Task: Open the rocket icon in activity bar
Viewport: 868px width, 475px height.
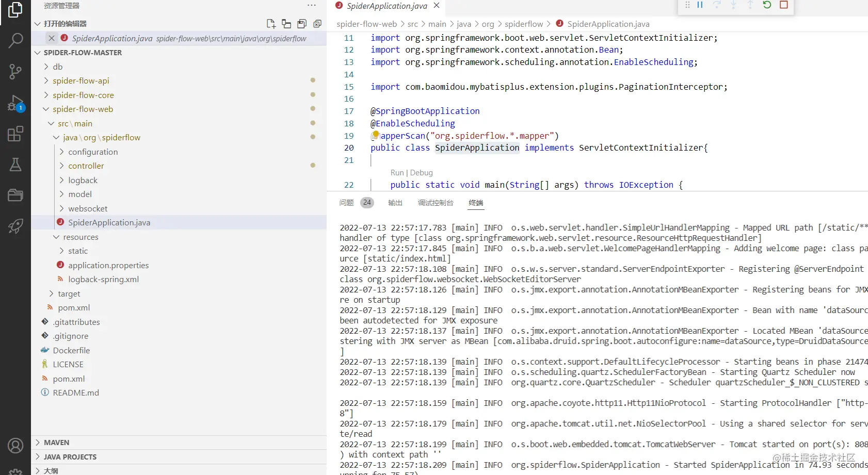Action: point(15,226)
